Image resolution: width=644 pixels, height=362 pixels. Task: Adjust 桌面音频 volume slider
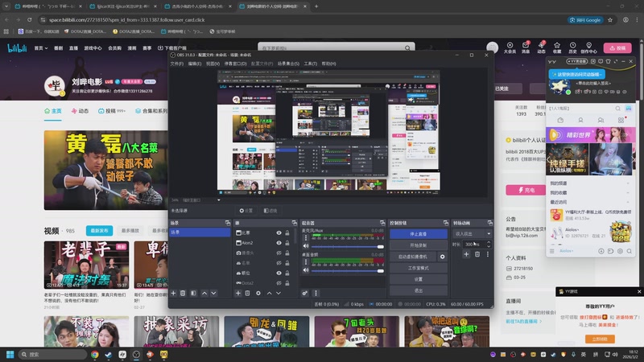tap(348, 271)
